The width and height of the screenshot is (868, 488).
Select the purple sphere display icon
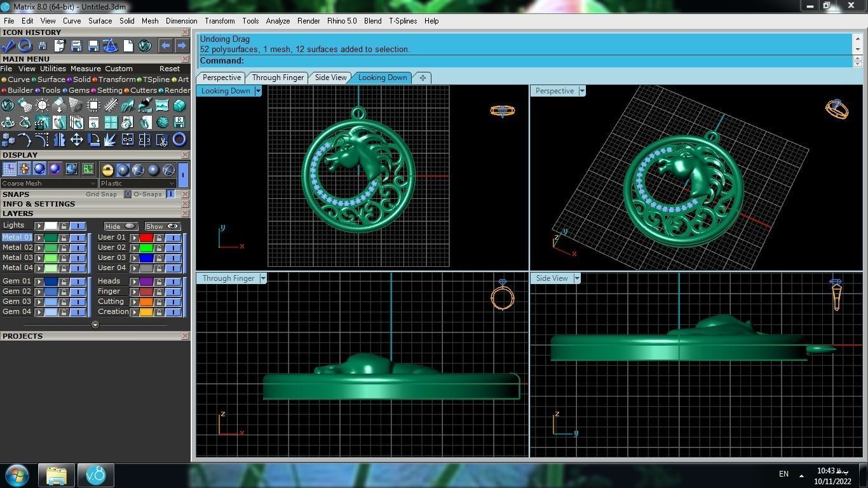55,169
